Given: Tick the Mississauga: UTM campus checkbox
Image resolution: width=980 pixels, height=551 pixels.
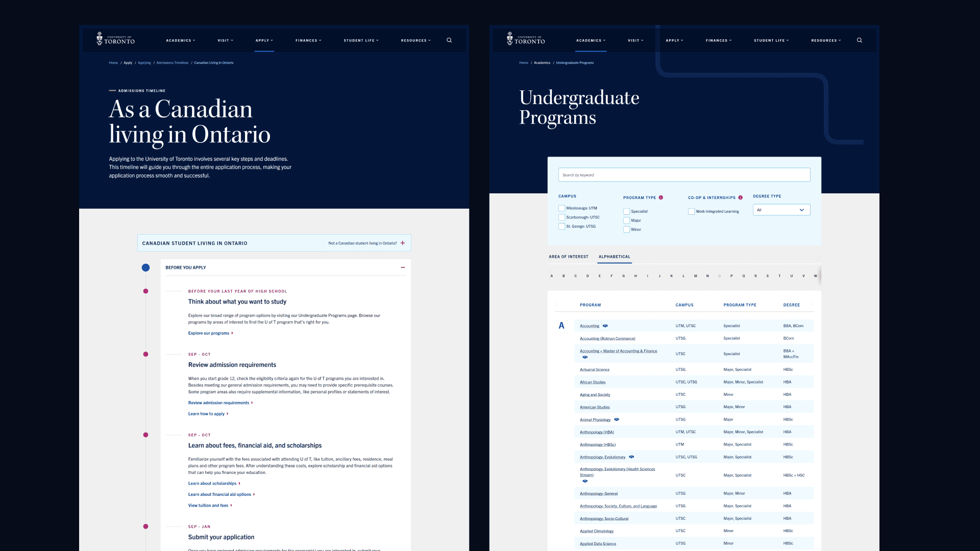Looking at the screenshot, I should click(561, 208).
